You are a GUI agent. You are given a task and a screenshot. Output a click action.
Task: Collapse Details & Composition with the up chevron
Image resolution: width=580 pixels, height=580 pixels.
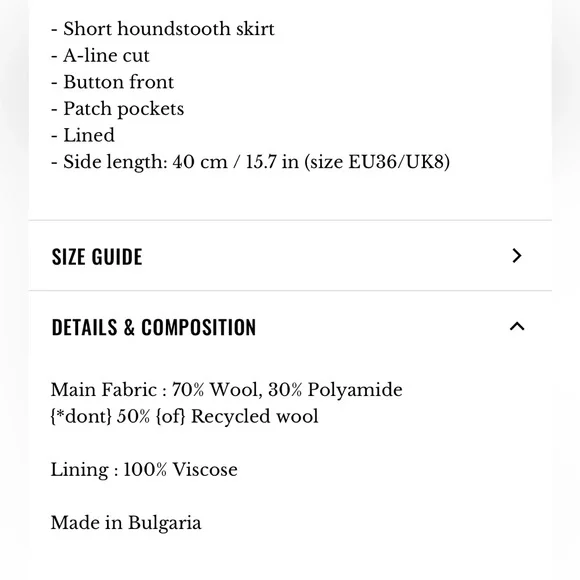pos(517,326)
